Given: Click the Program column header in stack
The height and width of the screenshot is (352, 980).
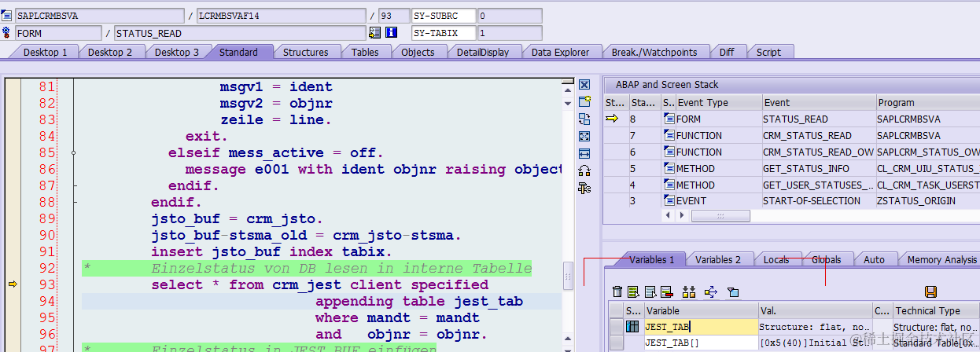Looking at the screenshot, I should pyautogui.click(x=927, y=102).
